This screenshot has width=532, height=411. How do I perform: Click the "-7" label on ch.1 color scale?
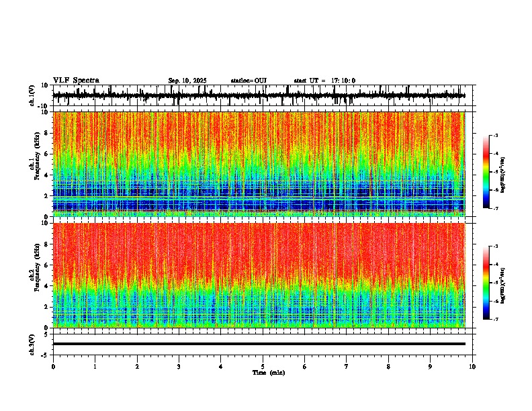496,208
